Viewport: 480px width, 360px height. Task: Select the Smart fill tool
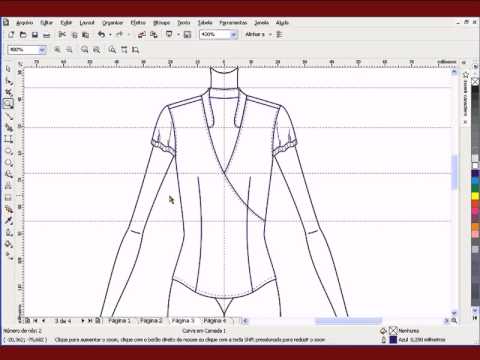[x=8, y=127]
